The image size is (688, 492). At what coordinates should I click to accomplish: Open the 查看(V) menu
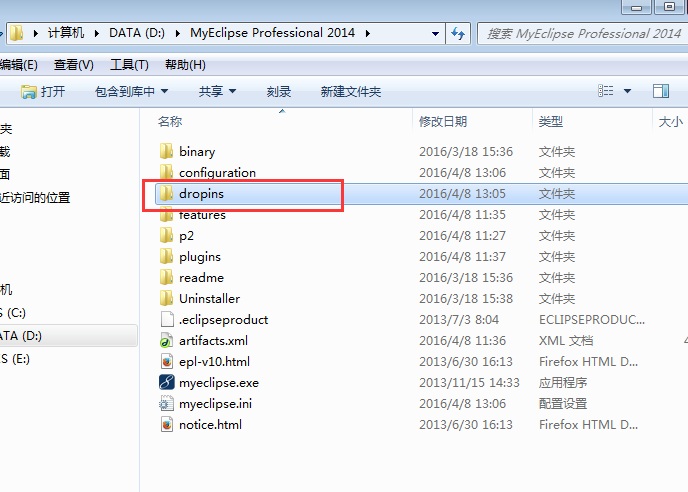[x=74, y=65]
